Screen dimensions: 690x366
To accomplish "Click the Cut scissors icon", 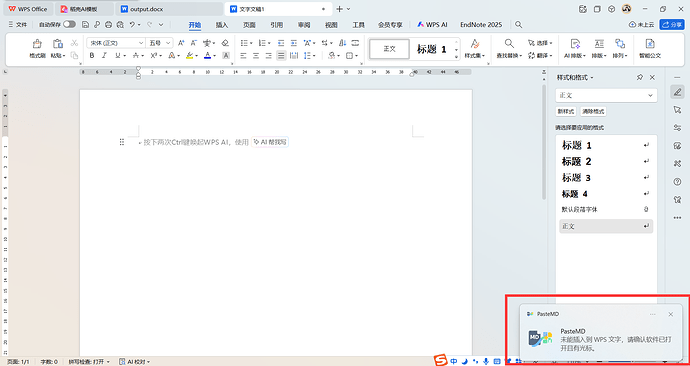I will 74,43.
